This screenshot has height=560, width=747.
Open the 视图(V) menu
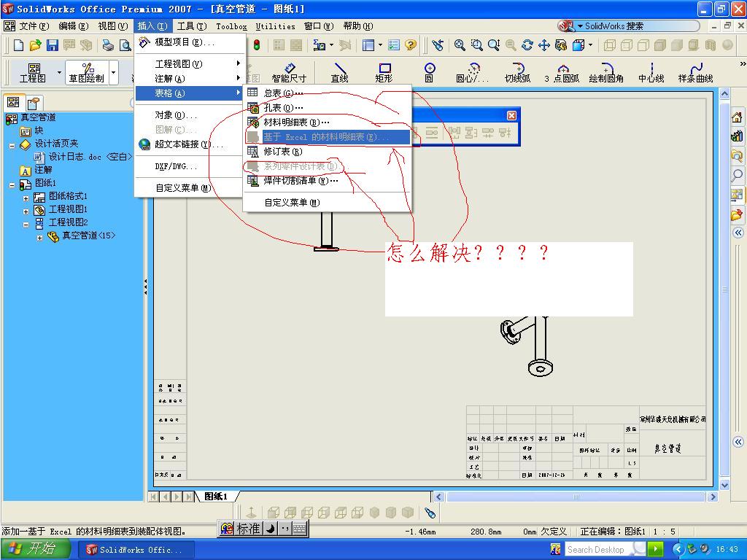coord(113,26)
